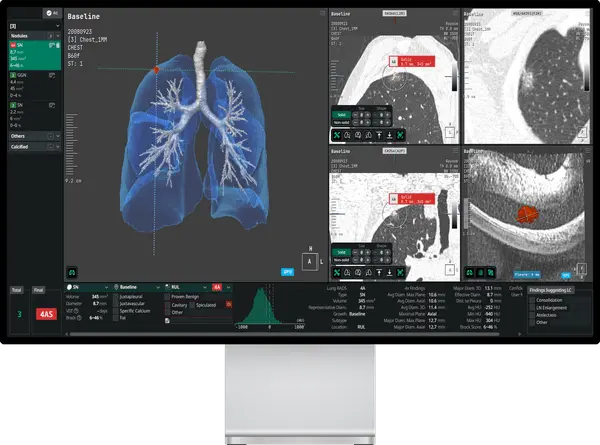Click the green expand icon ending upper CT toolbar

[400, 135]
